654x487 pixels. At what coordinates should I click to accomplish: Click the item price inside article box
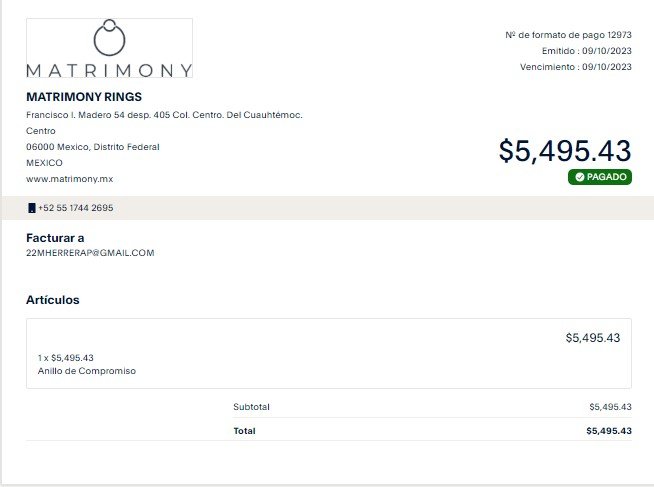(x=593, y=338)
